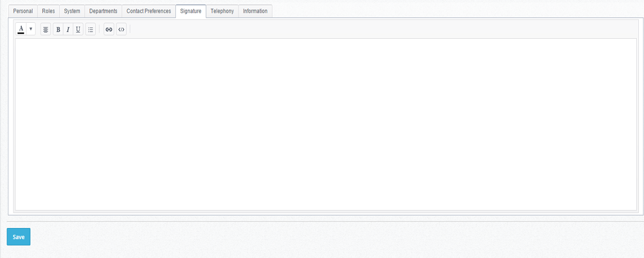Open the text alignment options
This screenshot has width=644, height=258.
46,29
